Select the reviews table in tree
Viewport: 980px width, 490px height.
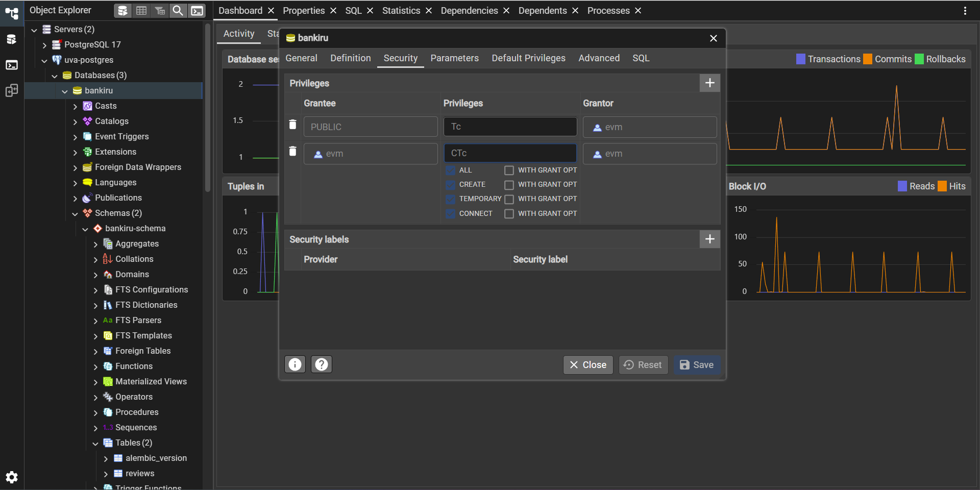coord(140,474)
